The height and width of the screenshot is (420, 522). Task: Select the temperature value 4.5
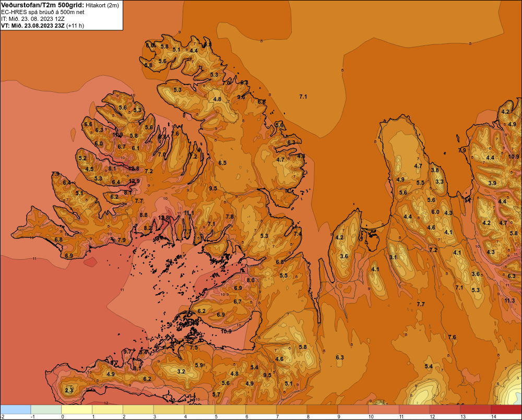point(90,169)
